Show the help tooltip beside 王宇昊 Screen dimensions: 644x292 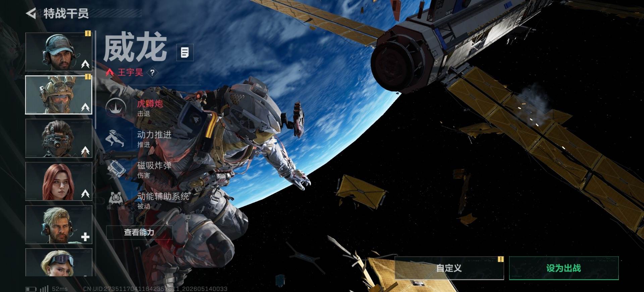[x=152, y=72]
